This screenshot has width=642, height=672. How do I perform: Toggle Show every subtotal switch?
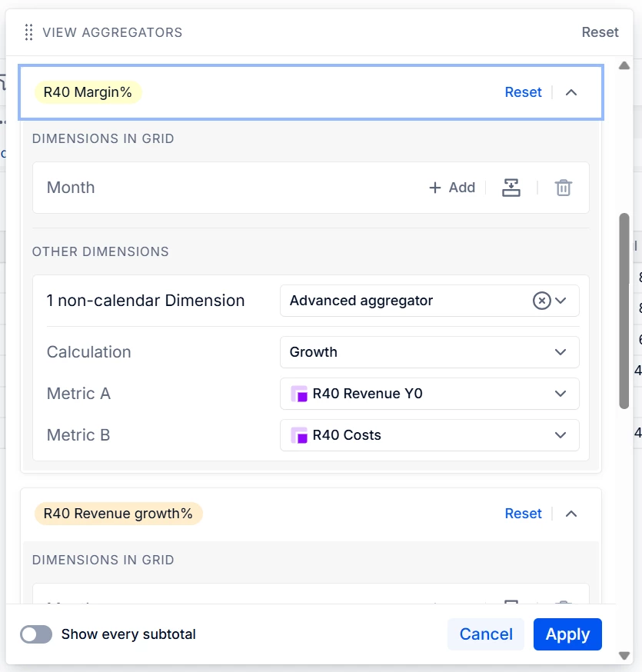(x=36, y=634)
